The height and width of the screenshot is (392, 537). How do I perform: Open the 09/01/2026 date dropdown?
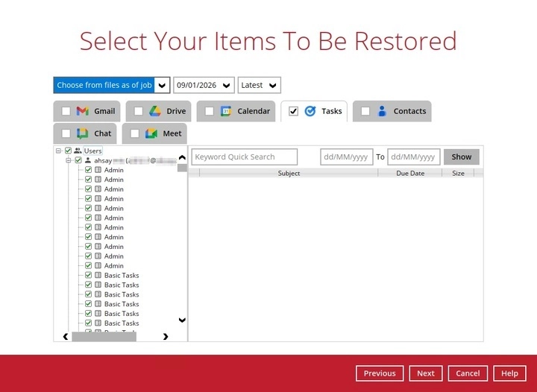204,85
